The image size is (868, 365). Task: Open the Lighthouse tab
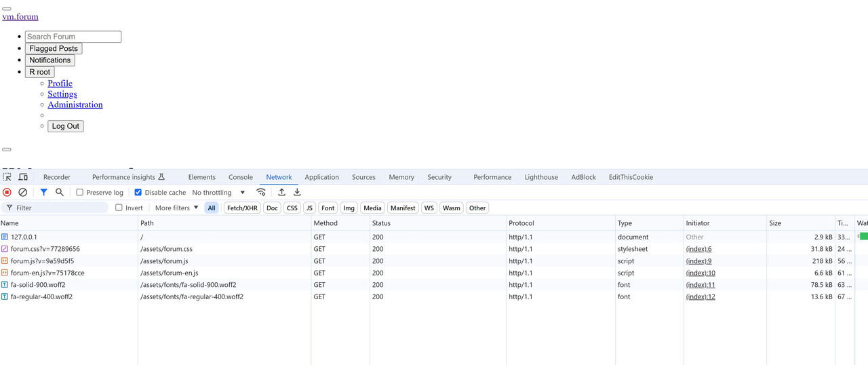pyautogui.click(x=541, y=177)
